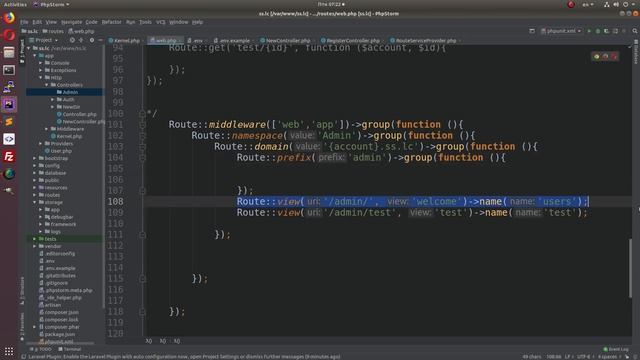Toggle fold marker at line 104
The width and height of the screenshot is (640, 360).
tap(142, 158)
